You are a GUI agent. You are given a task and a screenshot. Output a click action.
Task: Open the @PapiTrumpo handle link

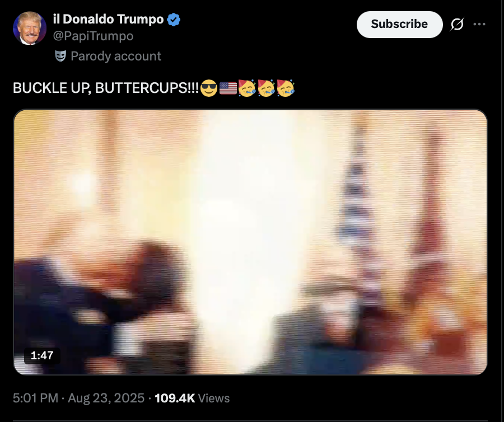coord(93,36)
